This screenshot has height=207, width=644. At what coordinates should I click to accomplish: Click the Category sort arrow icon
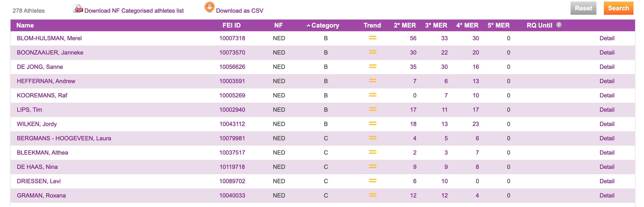(308, 26)
